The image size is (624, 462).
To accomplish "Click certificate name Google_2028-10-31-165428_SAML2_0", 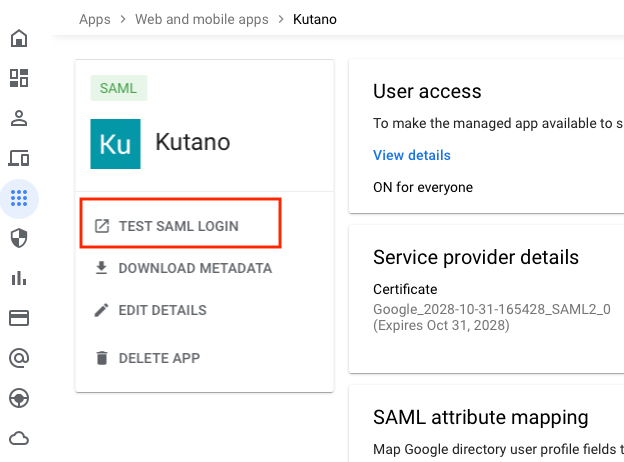I will coord(492,309).
